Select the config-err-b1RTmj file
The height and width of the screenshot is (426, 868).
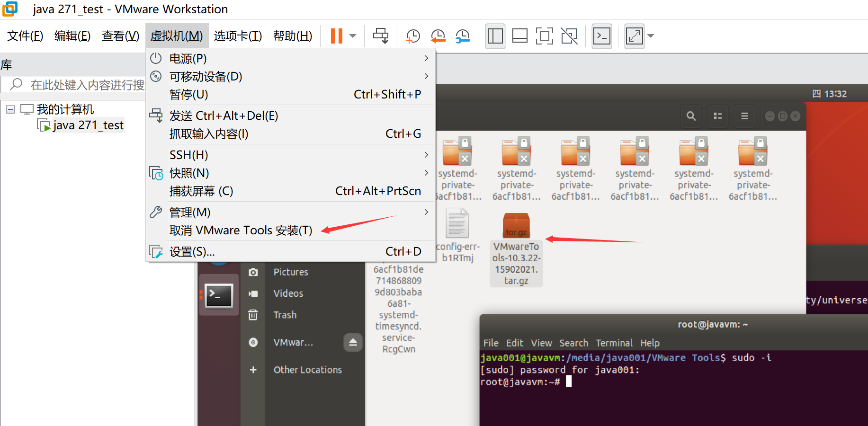click(457, 236)
